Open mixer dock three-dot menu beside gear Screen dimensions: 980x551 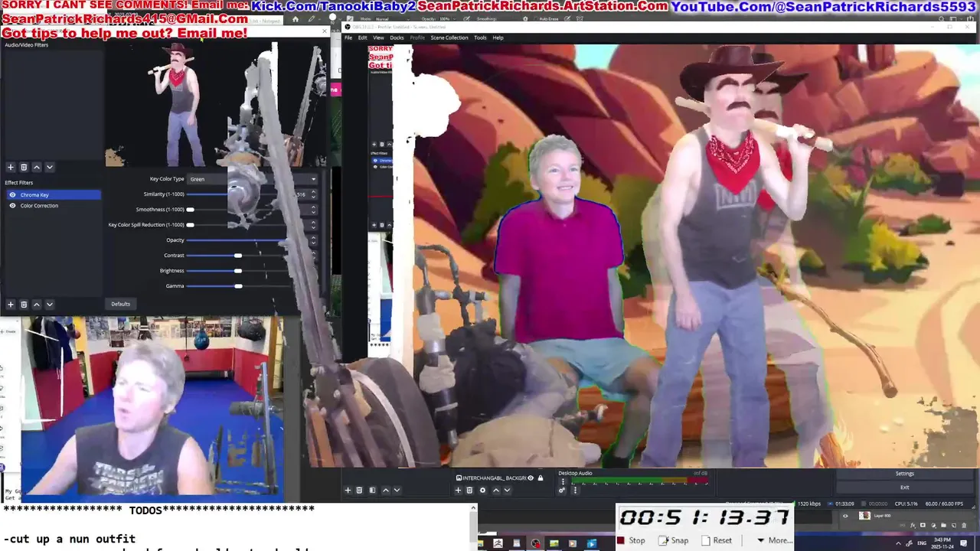(575, 490)
